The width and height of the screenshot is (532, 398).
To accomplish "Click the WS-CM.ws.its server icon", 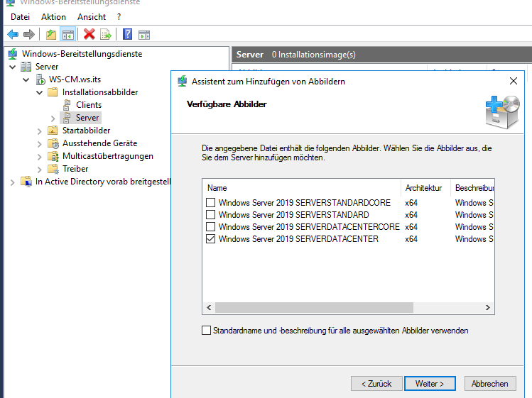I will [40, 79].
